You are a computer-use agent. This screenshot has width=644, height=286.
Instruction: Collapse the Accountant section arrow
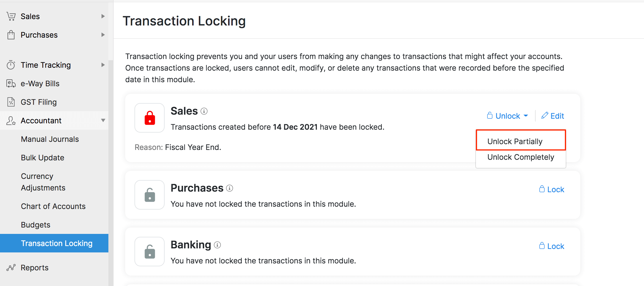click(x=103, y=120)
